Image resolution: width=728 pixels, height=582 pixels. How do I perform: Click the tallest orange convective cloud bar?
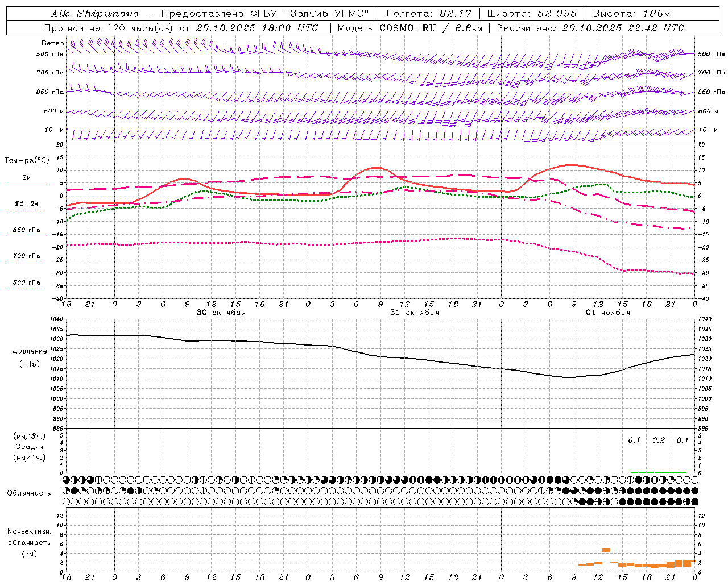[x=606, y=550]
